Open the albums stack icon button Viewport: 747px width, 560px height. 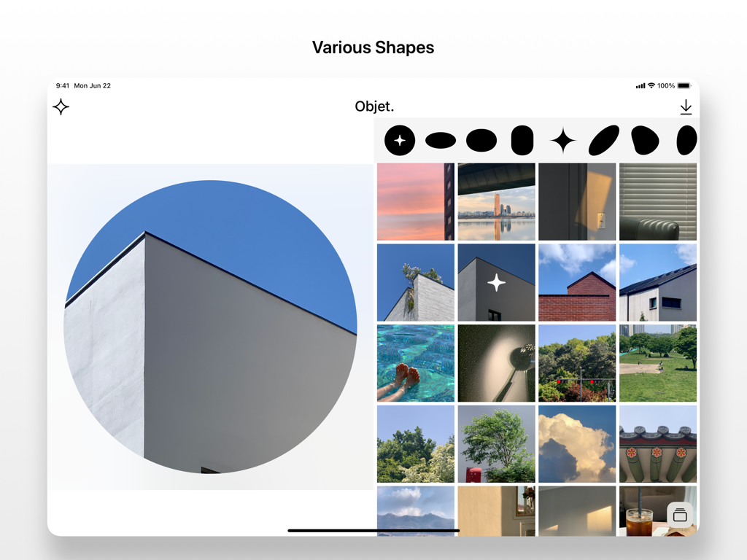(680, 515)
